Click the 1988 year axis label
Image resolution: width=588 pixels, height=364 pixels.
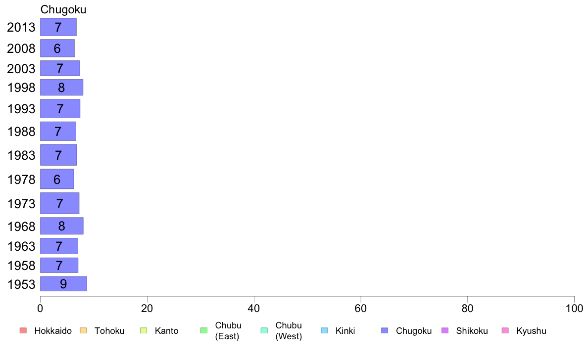click(x=21, y=132)
